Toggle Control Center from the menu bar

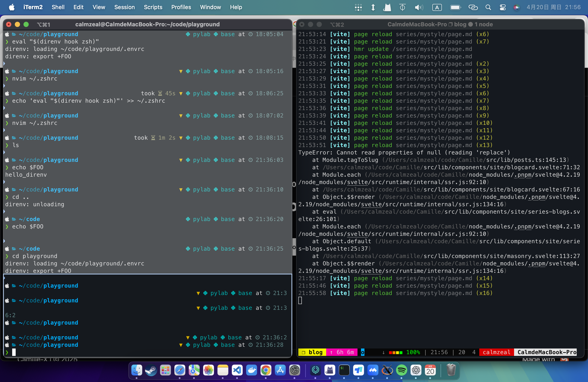tap(503, 7)
